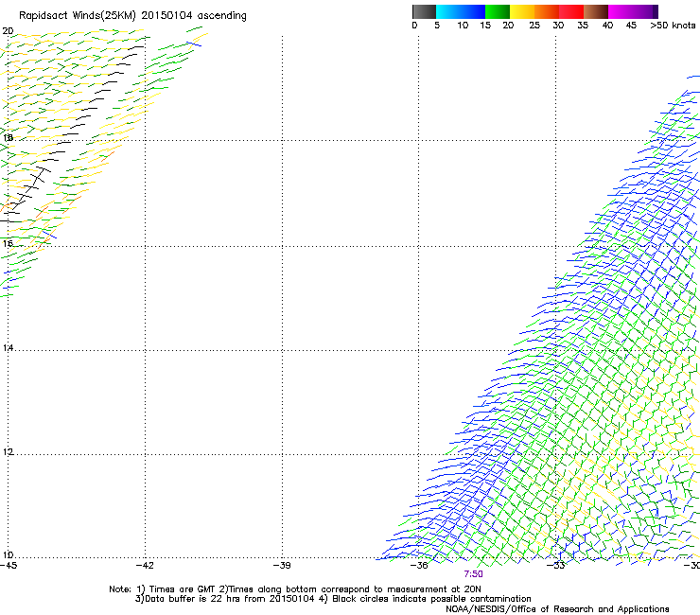Click the latitude label '16'

(8, 243)
